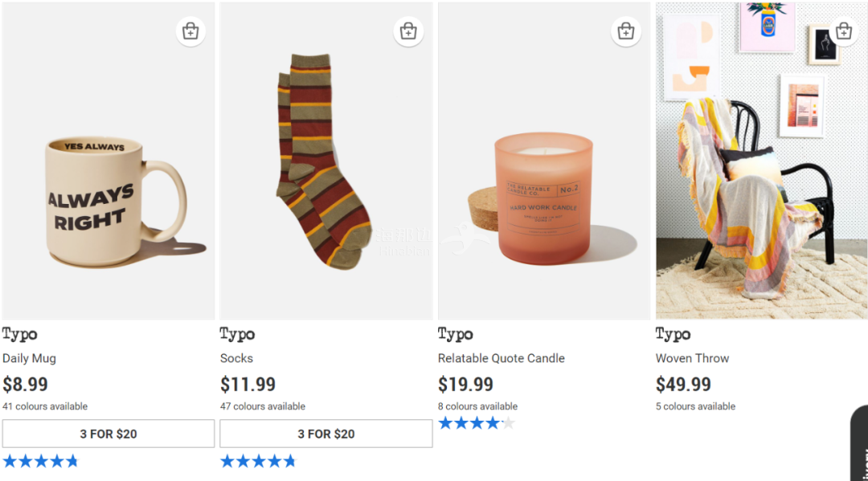Add Woven Throw to bag
The height and width of the screenshot is (481, 868).
843,31
